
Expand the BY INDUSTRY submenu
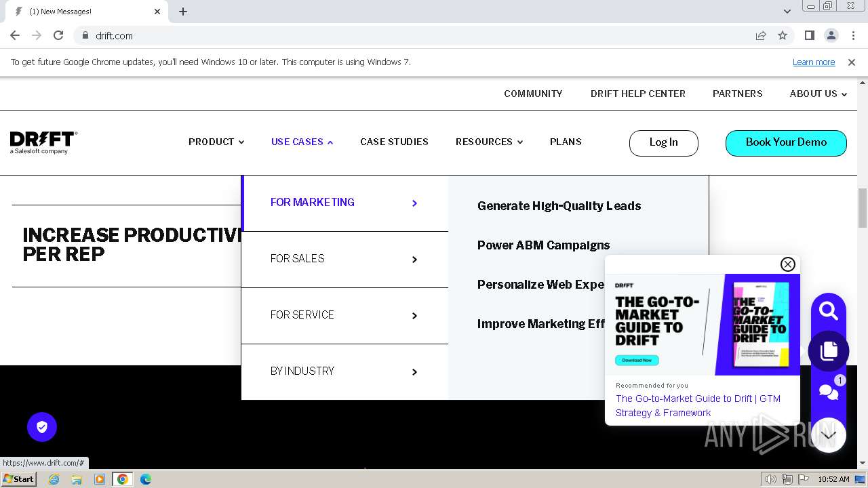[x=345, y=371]
